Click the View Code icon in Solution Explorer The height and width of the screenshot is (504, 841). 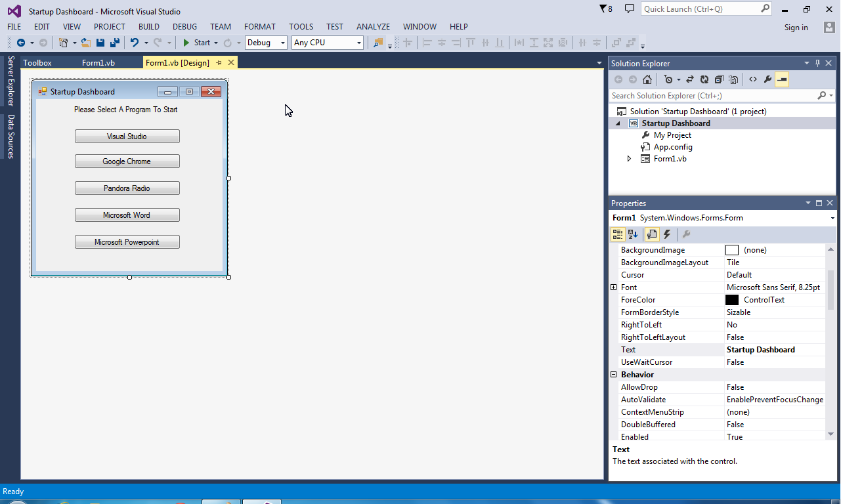tap(753, 79)
